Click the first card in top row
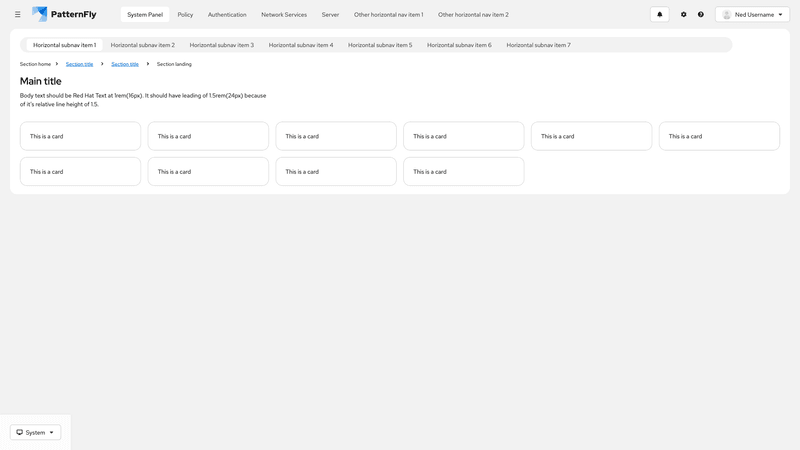 tap(80, 136)
